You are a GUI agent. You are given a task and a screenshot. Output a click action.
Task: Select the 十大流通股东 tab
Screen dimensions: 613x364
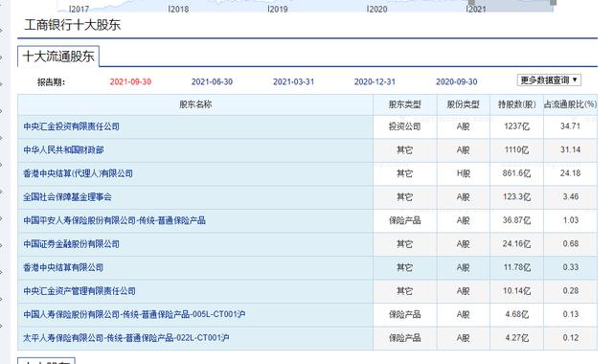point(58,57)
